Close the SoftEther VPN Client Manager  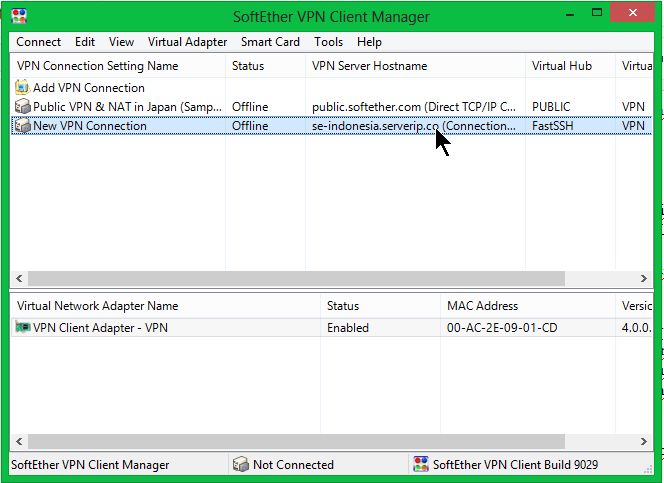pos(633,13)
